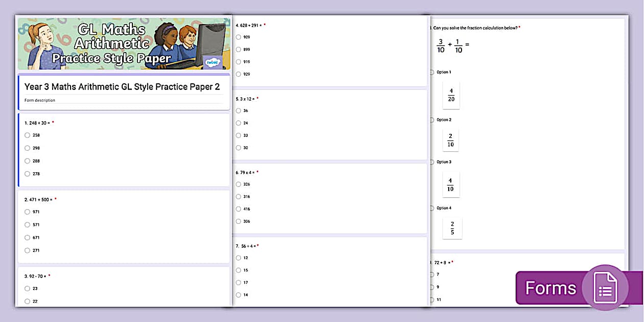Click the Google Forms document icon
The height and width of the screenshot is (322, 644).
click(x=605, y=288)
